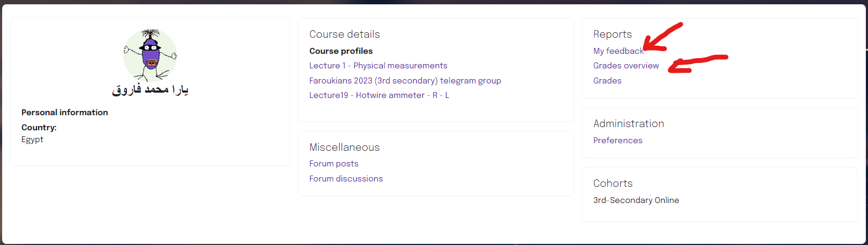View the Forum posts link
This screenshot has width=868, height=245.
coord(333,164)
